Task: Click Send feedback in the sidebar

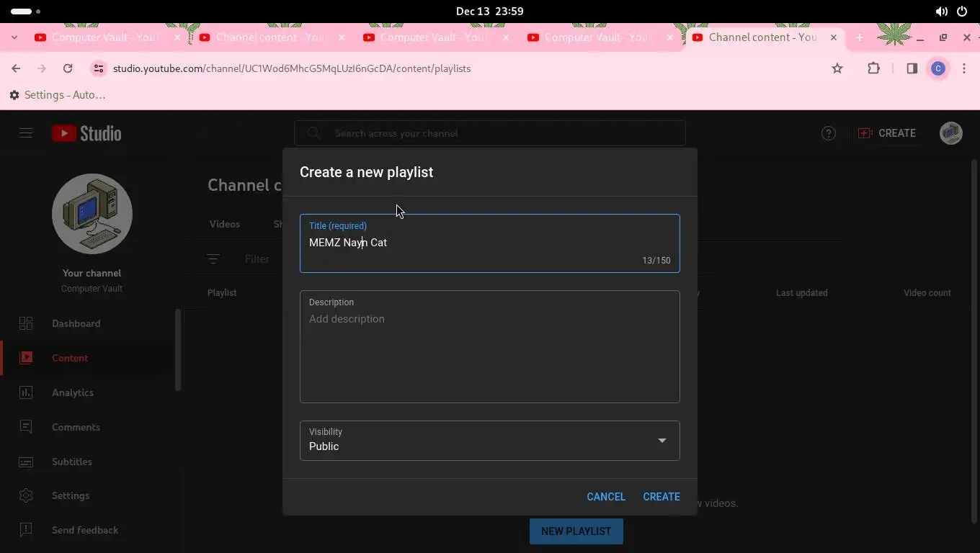Action: (x=86, y=530)
